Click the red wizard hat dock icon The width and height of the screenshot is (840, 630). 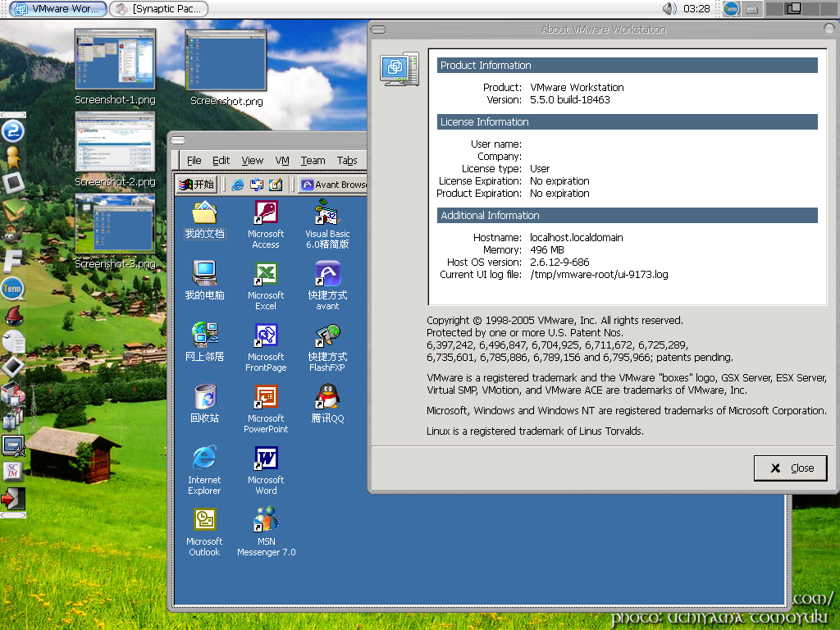(14, 315)
